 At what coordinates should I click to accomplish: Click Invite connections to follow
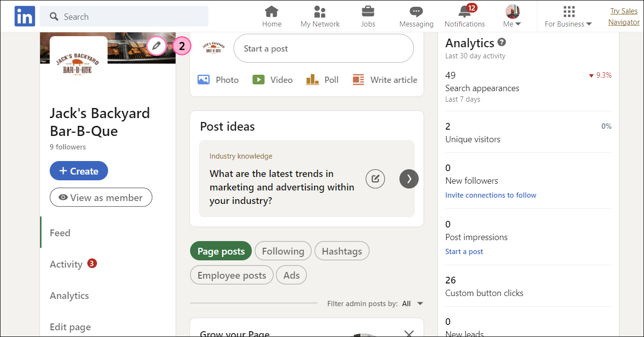(x=491, y=195)
